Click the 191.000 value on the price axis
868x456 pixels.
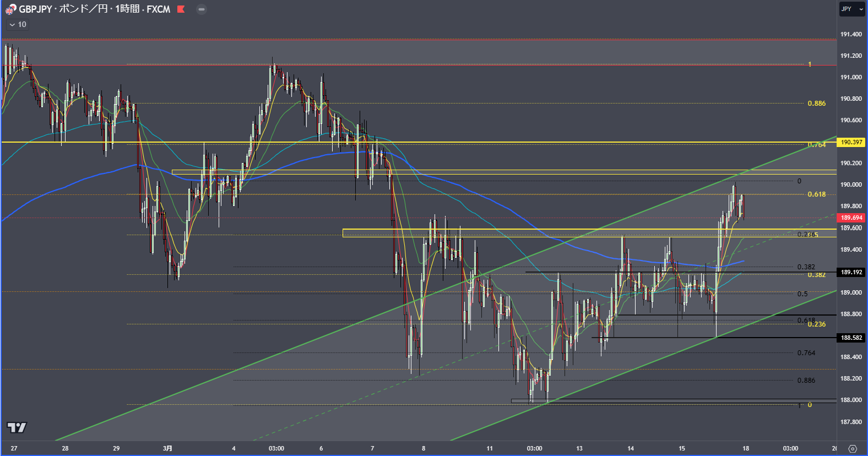[851, 77]
